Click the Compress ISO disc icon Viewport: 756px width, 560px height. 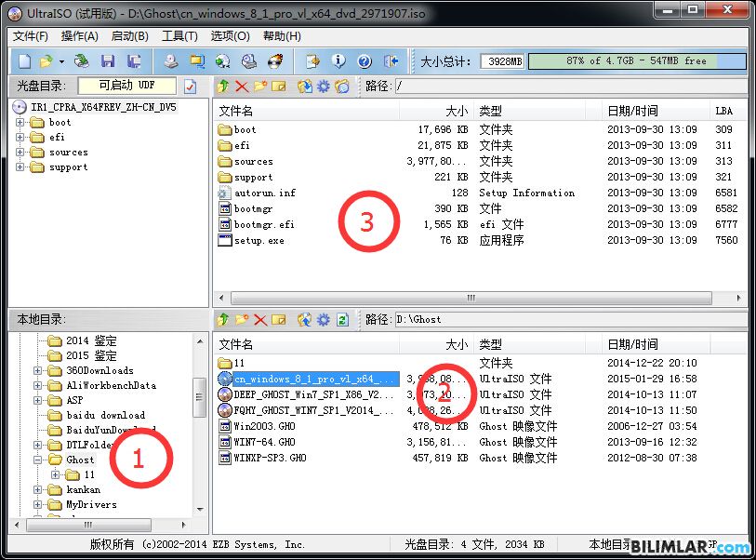pyautogui.click(x=223, y=61)
